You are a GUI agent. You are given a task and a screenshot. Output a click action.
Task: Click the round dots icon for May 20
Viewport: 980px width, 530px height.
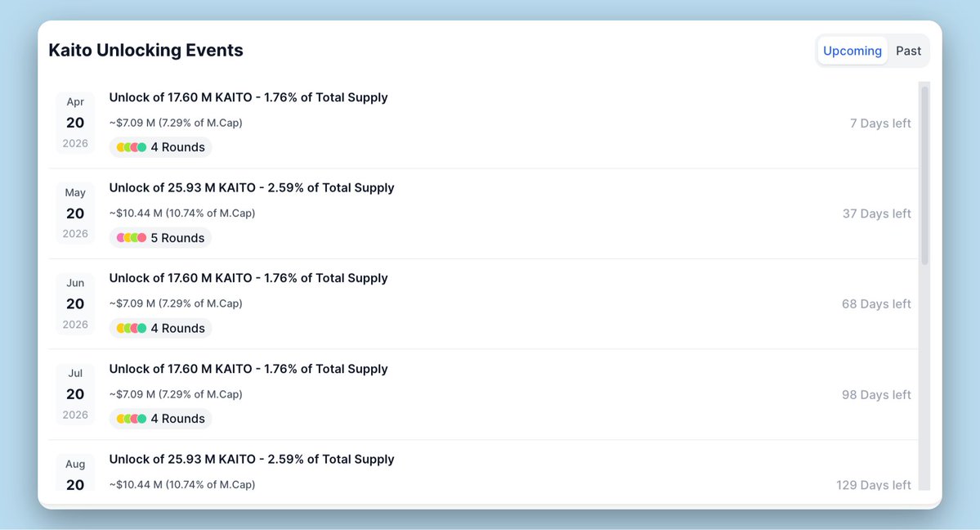(132, 238)
